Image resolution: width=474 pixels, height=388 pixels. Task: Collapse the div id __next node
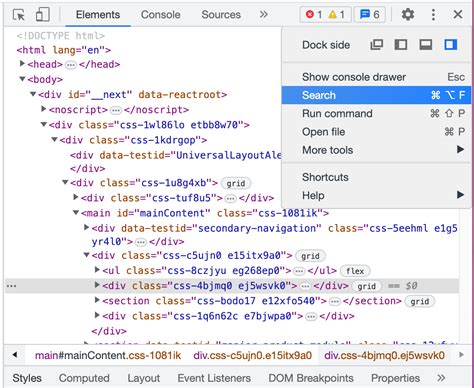tap(33, 94)
